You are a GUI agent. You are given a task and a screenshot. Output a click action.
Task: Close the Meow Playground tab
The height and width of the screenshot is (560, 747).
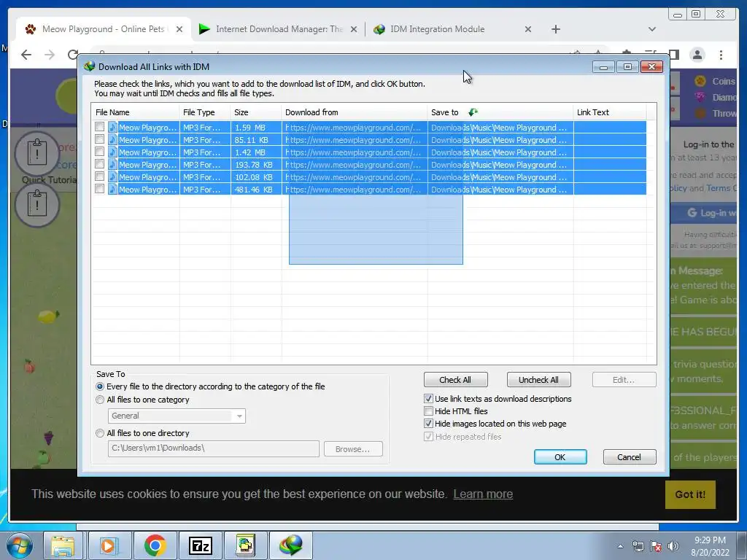[179, 29]
